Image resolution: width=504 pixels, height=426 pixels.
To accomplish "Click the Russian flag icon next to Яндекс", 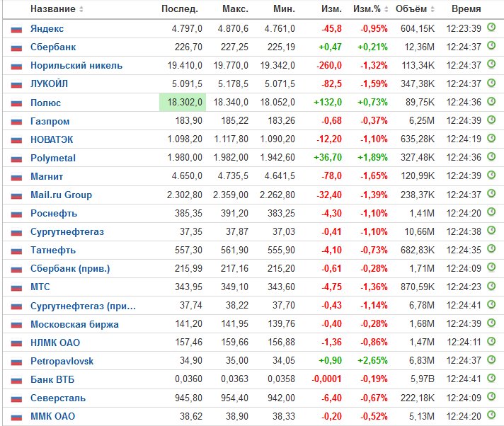I will (16, 30).
